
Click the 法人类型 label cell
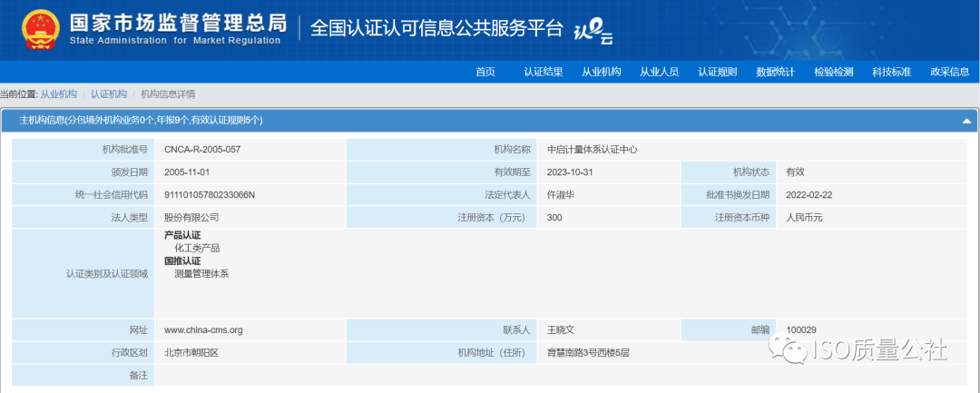83,218
